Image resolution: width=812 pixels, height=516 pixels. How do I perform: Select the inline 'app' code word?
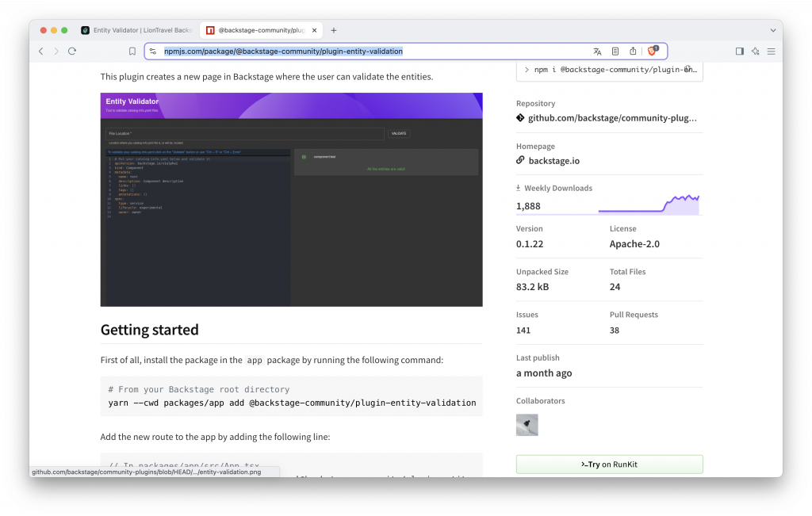255,360
